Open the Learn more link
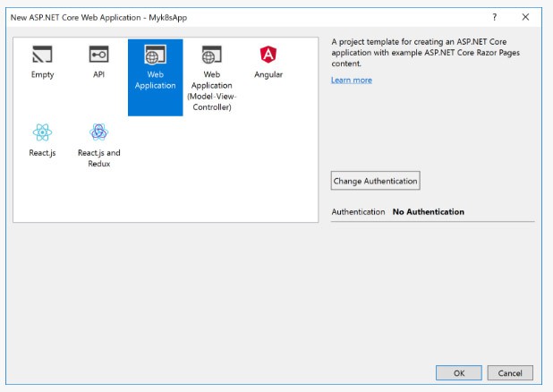Viewport: 553px width, 392px height. point(352,80)
